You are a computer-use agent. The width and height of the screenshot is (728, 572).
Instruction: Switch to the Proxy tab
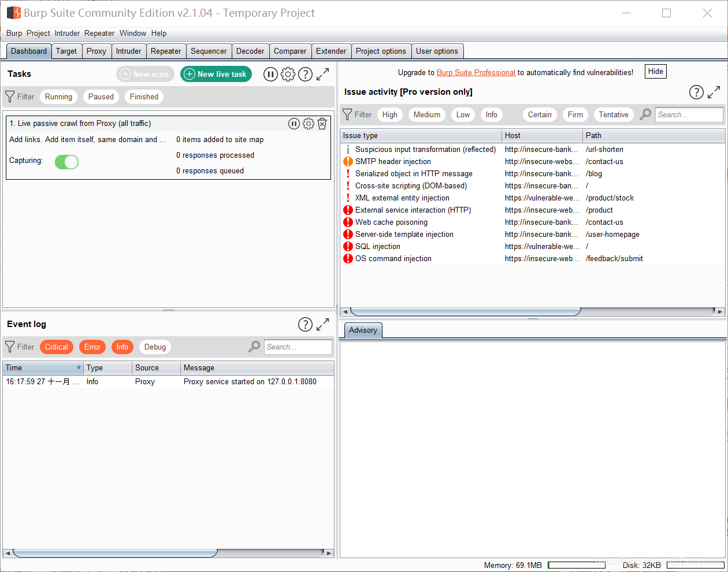point(96,51)
